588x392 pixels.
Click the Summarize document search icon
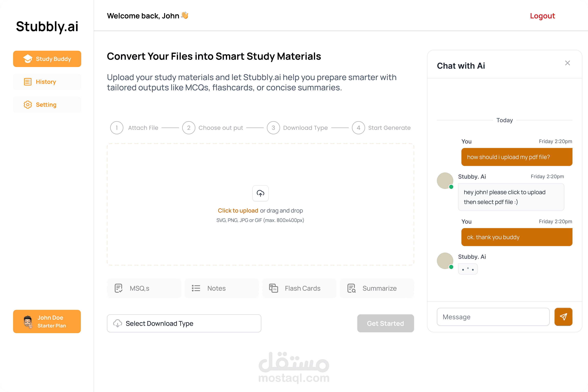tap(351, 288)
